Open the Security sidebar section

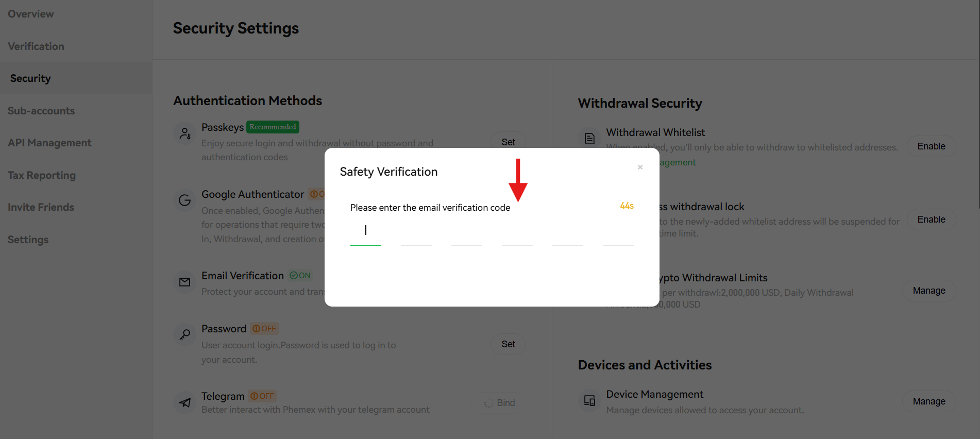point(30,78)
